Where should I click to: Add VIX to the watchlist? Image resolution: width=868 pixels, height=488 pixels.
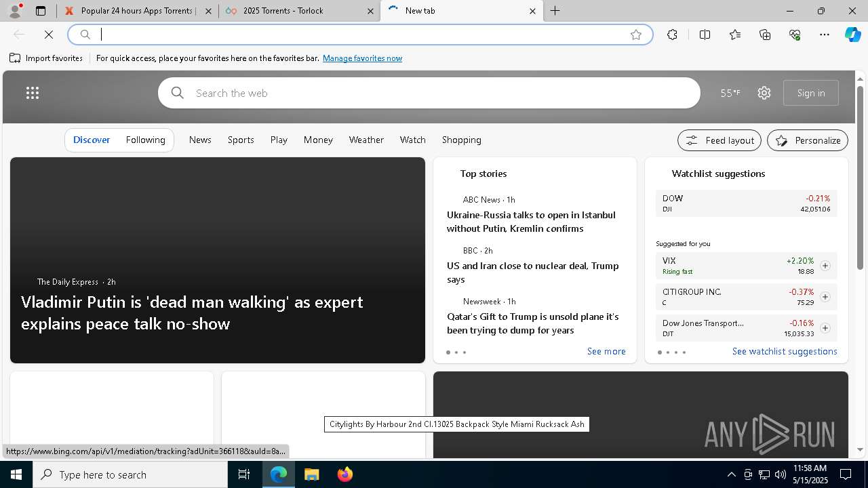point(825,266)
